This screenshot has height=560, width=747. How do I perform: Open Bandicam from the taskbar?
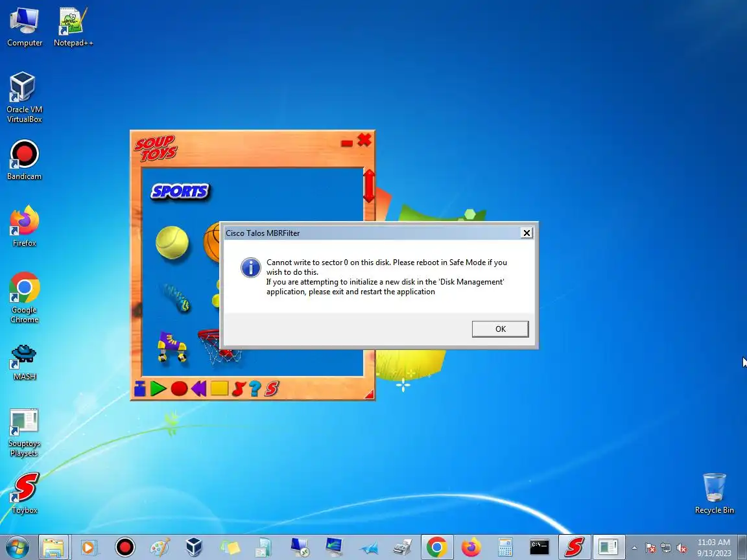pyautogui.click(x=124, y=547)
